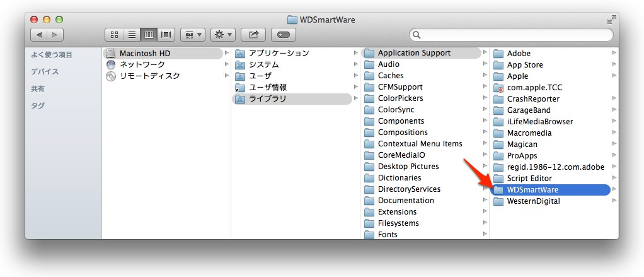Open the Macromedia folder icon

498,133
